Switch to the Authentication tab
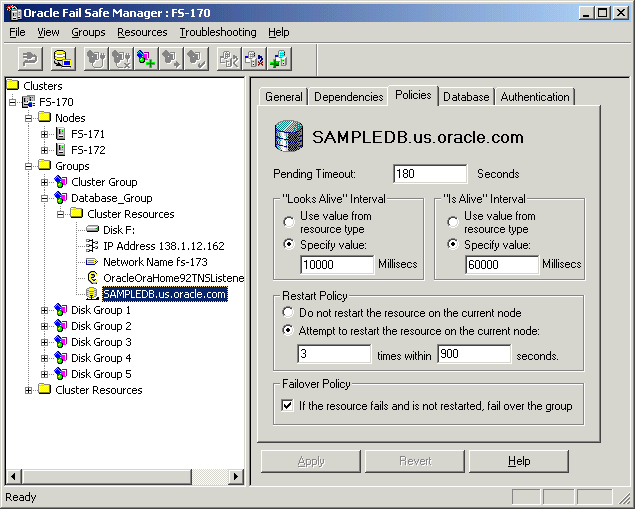Screen dimensions: 635x509 (x=535, y=97)
